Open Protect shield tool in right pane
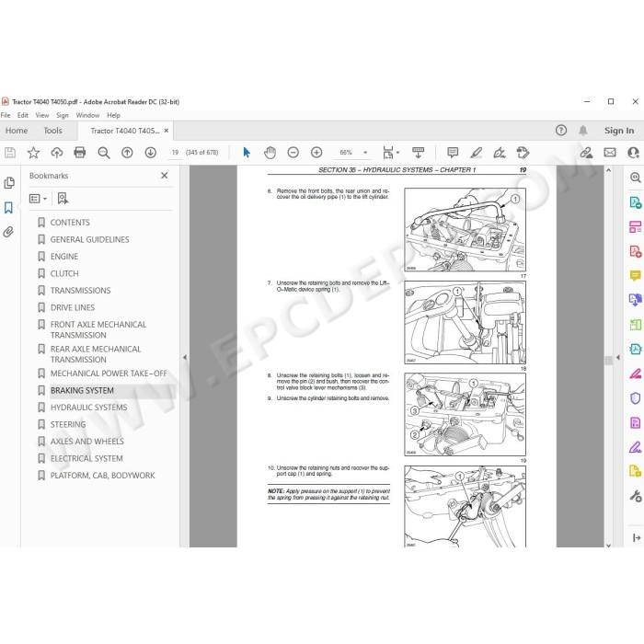Viewport: 644px width, 644px height. [635, 398]
